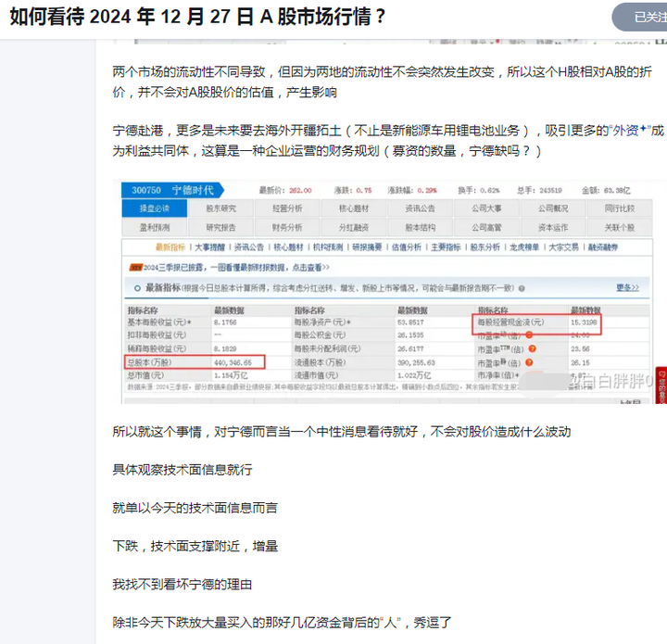Click the 研报摘要 sub-nav link
Image resolution: width=667 pixels, height=644 pixels.
[367, 247]
